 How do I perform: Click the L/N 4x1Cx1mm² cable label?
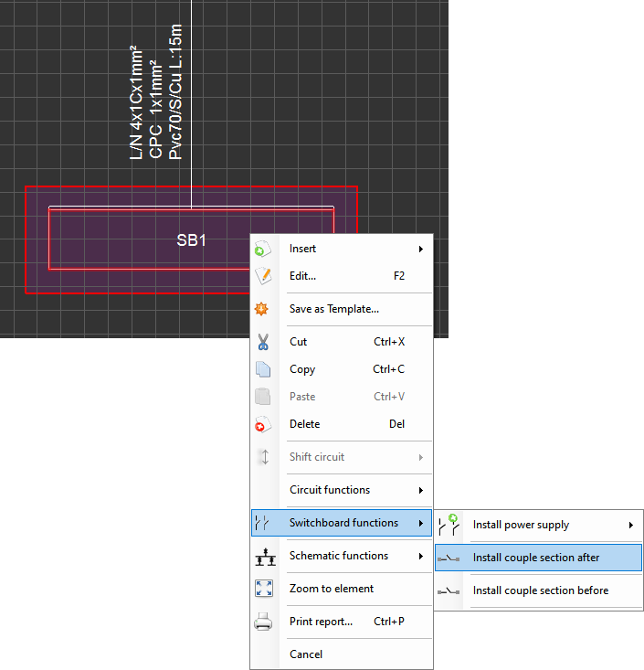point(136,102)
